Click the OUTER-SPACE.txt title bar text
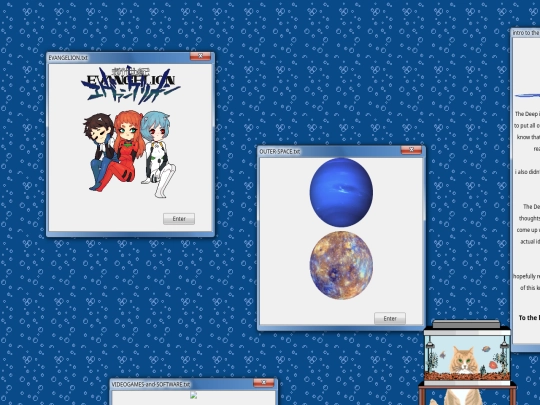The width and height of the screenshot is (540, 405). tap(280, 152)
